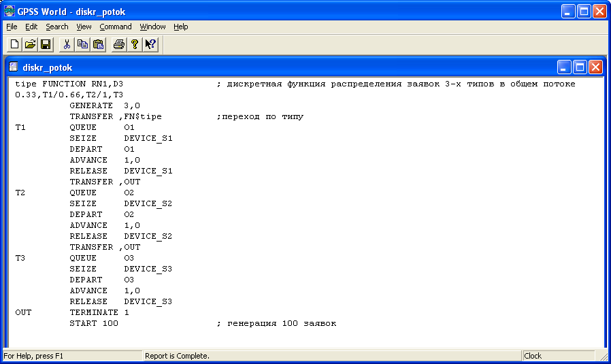Click the '0.33,T1/0.66,T2/1,T3' line
Viewport: 611px width, 364px height.
(x=69, y=95)
